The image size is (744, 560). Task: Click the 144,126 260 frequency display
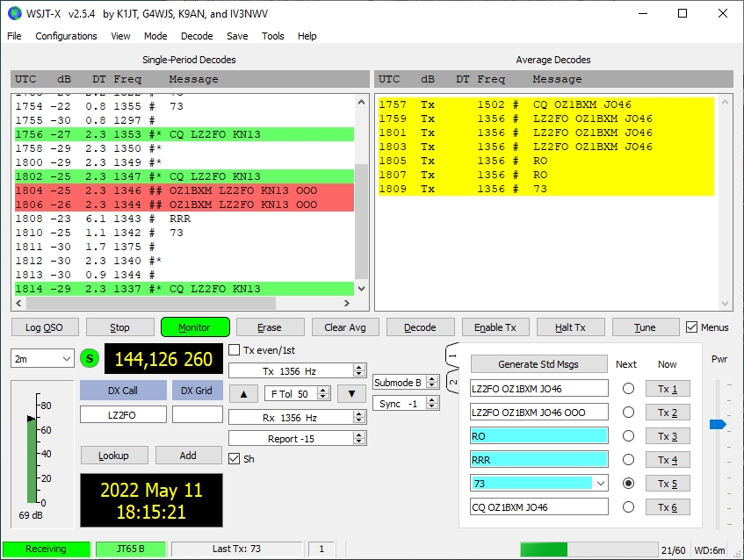coord(163,359)
